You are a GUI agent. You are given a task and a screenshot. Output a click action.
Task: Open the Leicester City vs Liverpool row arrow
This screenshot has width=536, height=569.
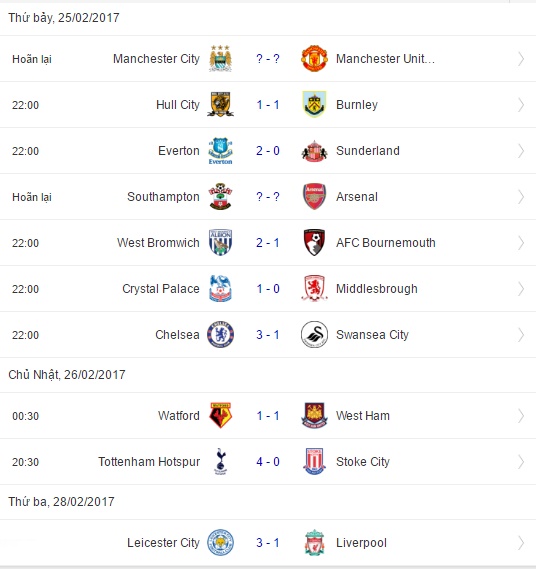pos(521,543)
